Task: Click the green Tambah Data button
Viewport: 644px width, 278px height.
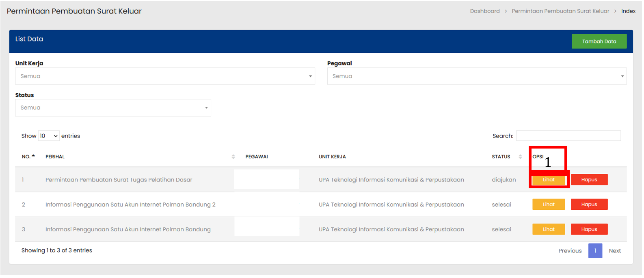Action: pos(599,41)
